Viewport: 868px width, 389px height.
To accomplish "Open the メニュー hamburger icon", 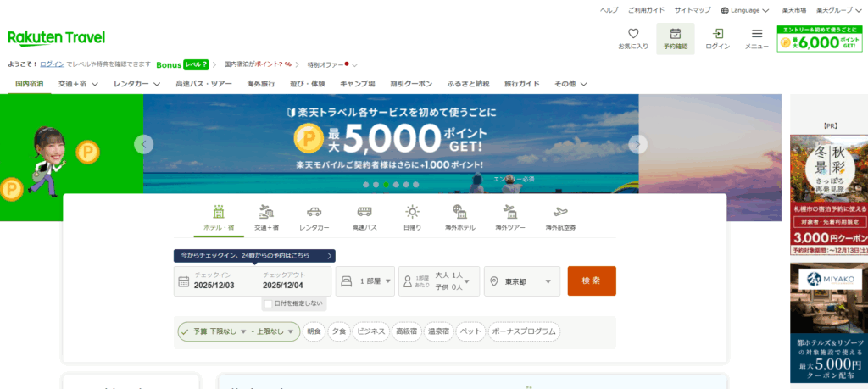I will (757, 34).
